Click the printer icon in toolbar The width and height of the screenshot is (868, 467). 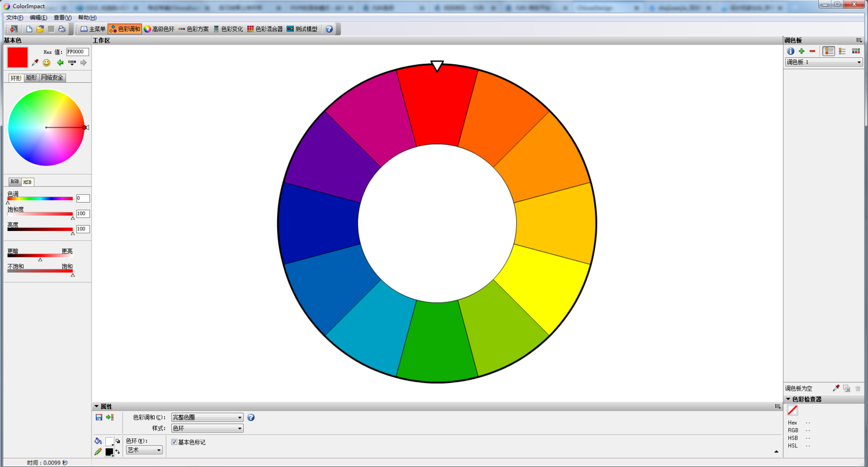click(x=61, y=29)
